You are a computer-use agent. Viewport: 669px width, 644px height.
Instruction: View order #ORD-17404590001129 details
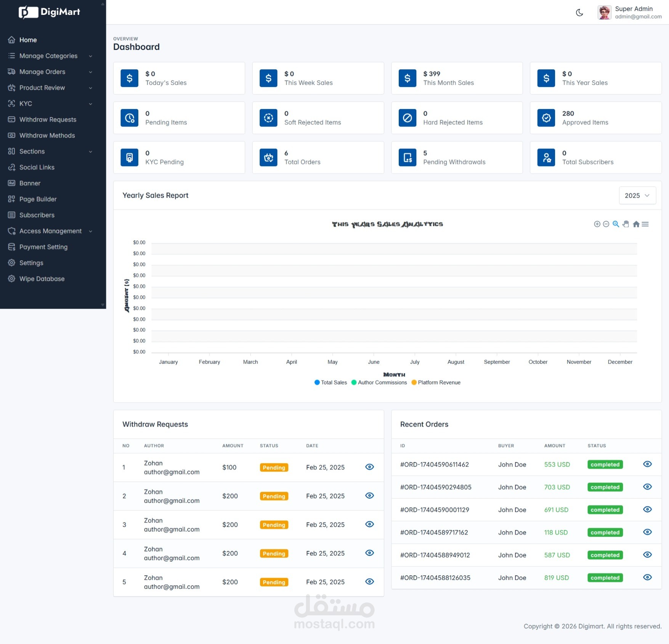click(647, 509)
